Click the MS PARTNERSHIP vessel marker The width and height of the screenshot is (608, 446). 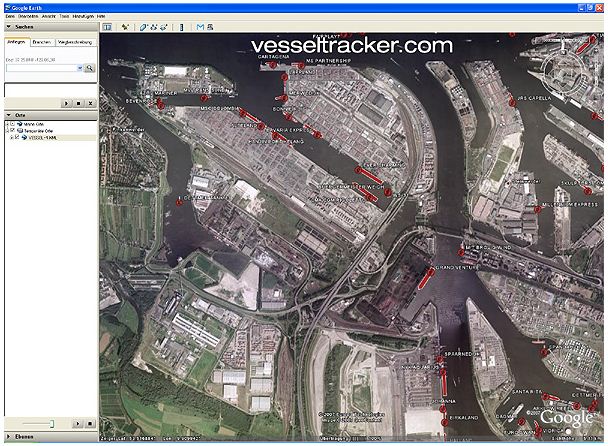point(301,66)
